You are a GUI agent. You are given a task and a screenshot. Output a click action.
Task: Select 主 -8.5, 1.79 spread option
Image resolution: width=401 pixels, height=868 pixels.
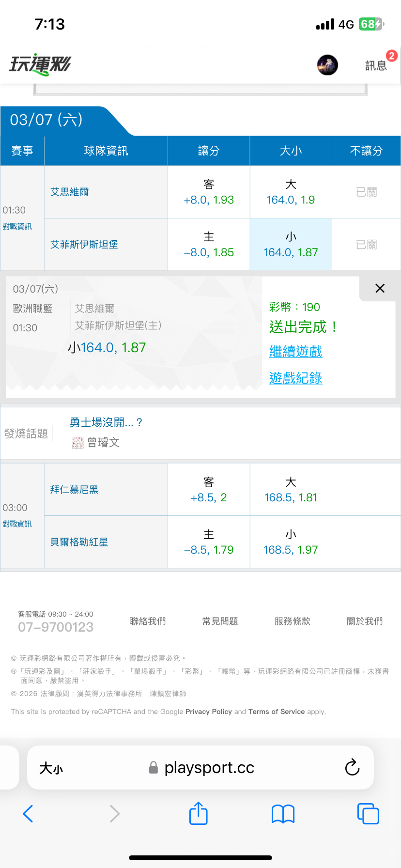click(x=209, y=542)
